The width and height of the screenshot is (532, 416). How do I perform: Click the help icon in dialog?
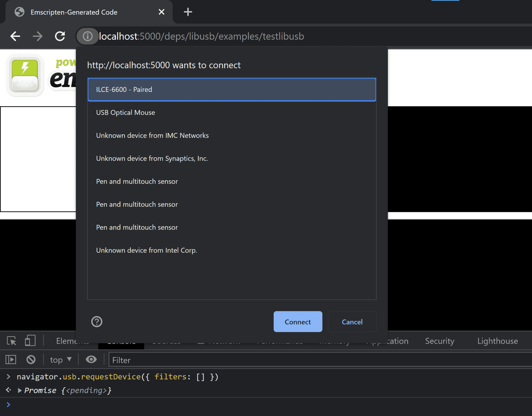(97, 321)
